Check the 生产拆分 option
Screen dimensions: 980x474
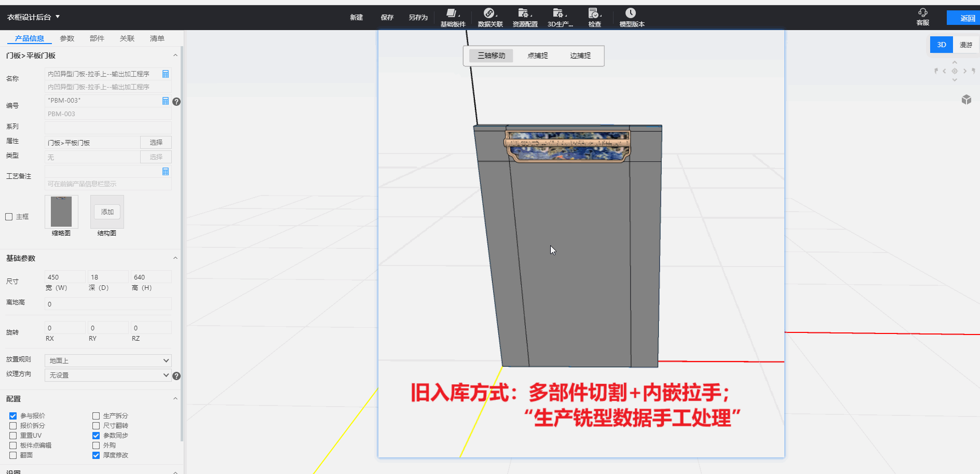[96, 416]
